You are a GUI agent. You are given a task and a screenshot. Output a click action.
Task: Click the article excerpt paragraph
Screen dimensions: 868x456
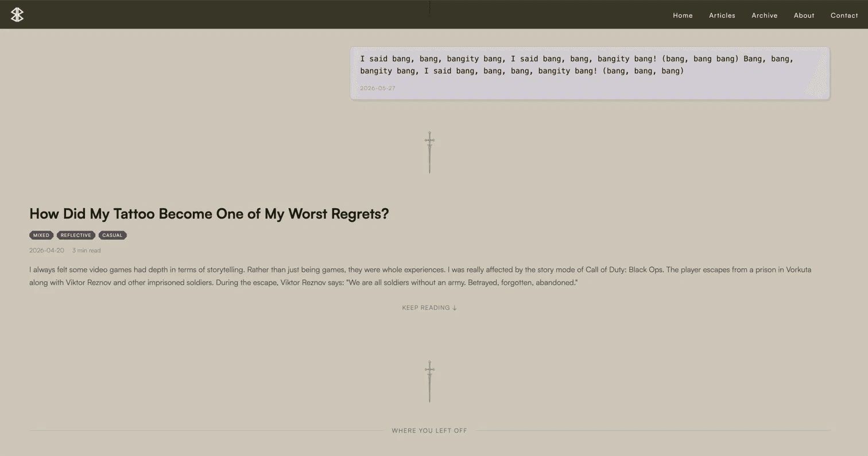(420, 276)
